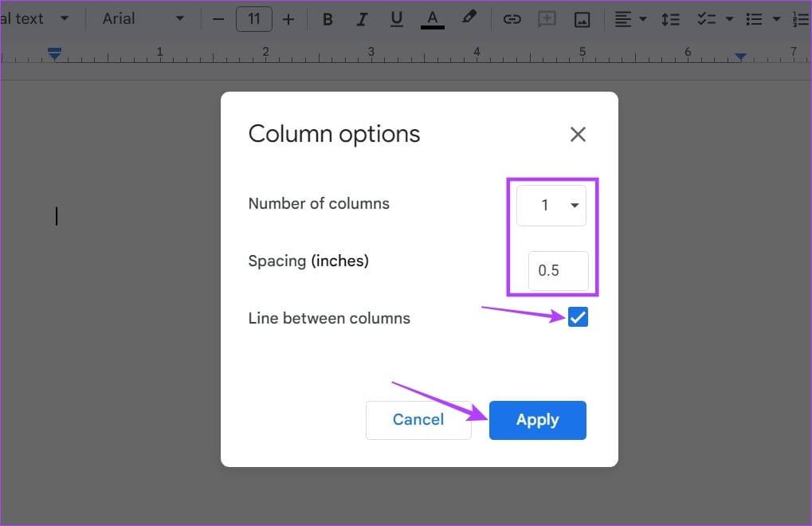Click the right indent marker on ruler

pos(740,56)
